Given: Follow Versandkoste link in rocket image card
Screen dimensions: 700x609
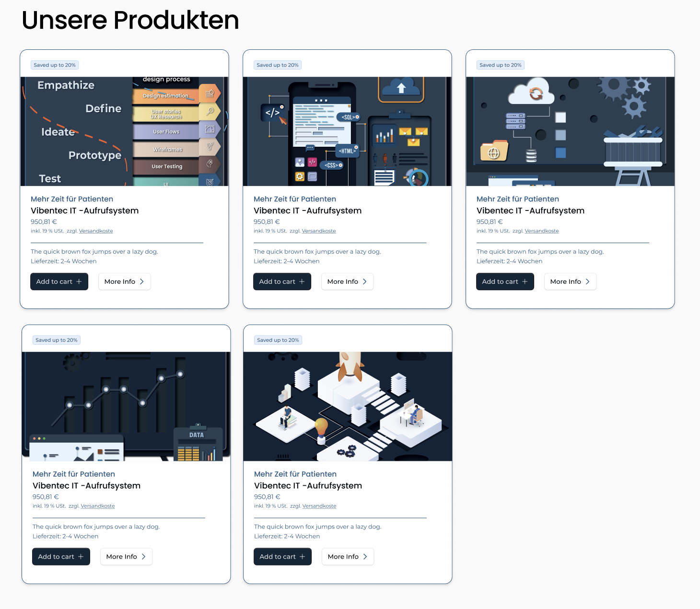Looking at the screenshot, I should (x=319, y=506).
